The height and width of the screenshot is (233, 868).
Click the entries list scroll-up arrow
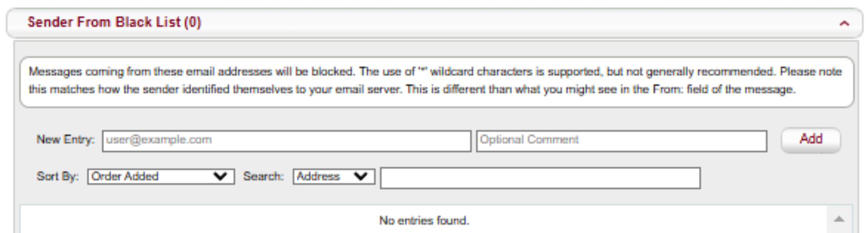[839, 219]
